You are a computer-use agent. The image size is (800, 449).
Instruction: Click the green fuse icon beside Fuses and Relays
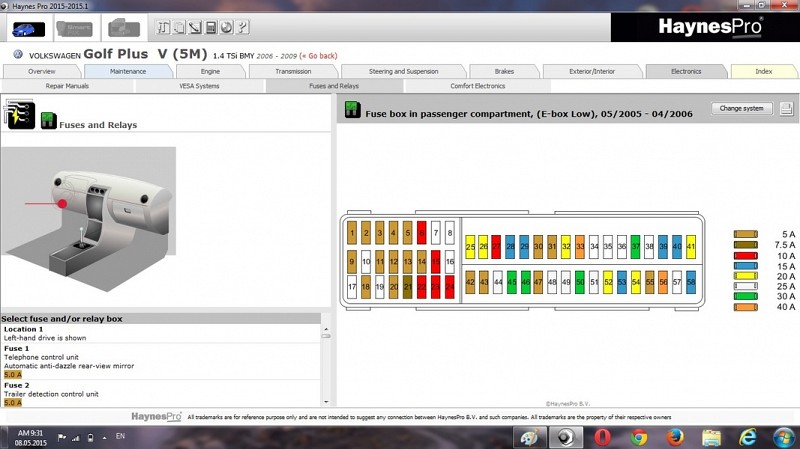(x=48, y=120)
